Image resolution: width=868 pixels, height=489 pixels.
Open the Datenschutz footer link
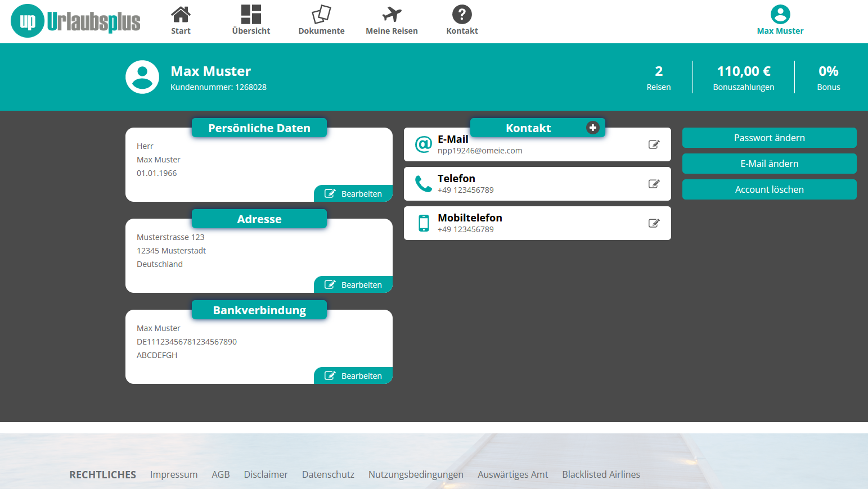[328, 474]
